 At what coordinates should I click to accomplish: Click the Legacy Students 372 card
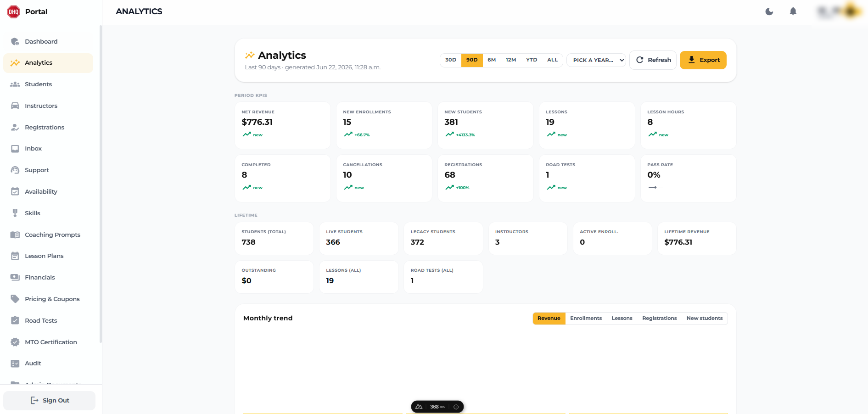[443, 239]
